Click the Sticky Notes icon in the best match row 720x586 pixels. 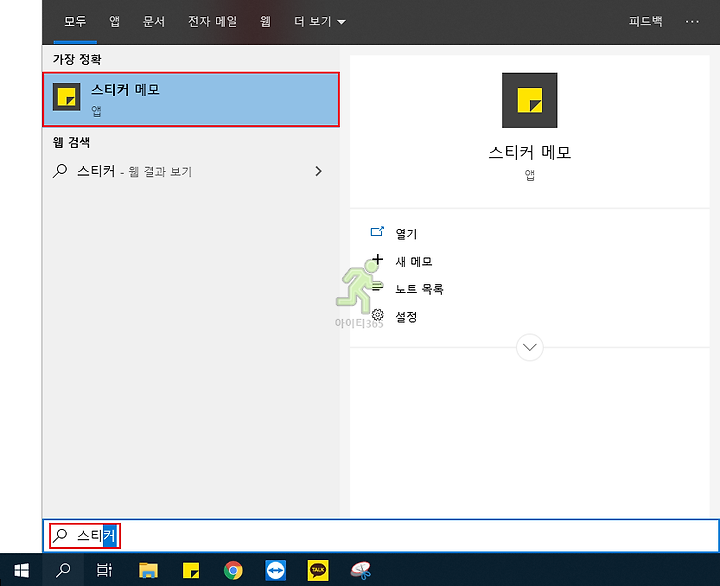(67, 97)
